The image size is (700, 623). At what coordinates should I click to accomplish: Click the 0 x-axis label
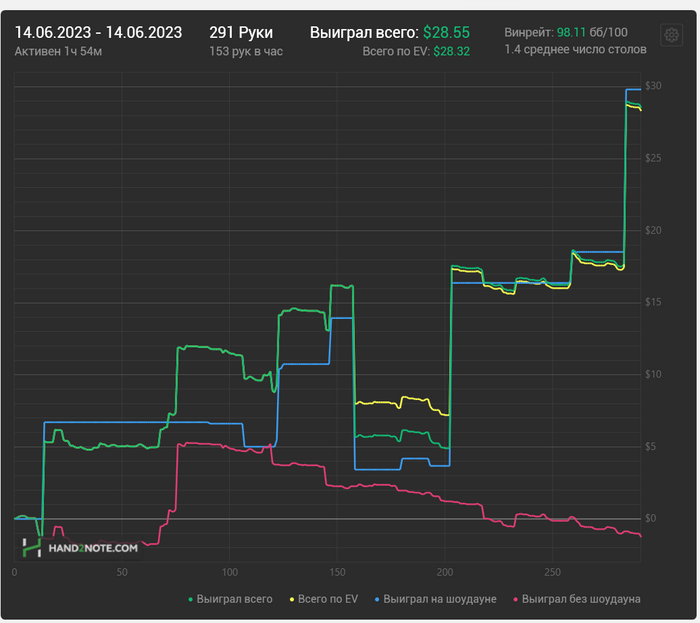pyautogui.click(x=14, y=573)
